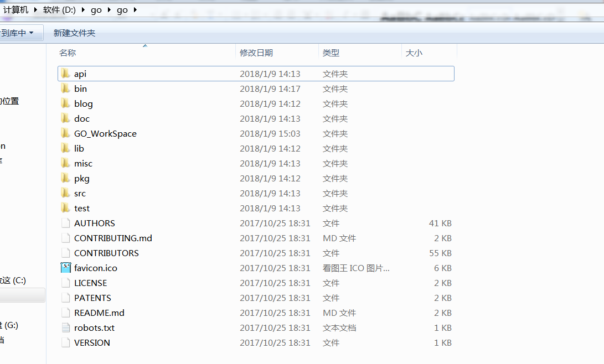604x364 pixels.
Task: Click the CONTRIBUTORS file icon
Action: (66, 253)
